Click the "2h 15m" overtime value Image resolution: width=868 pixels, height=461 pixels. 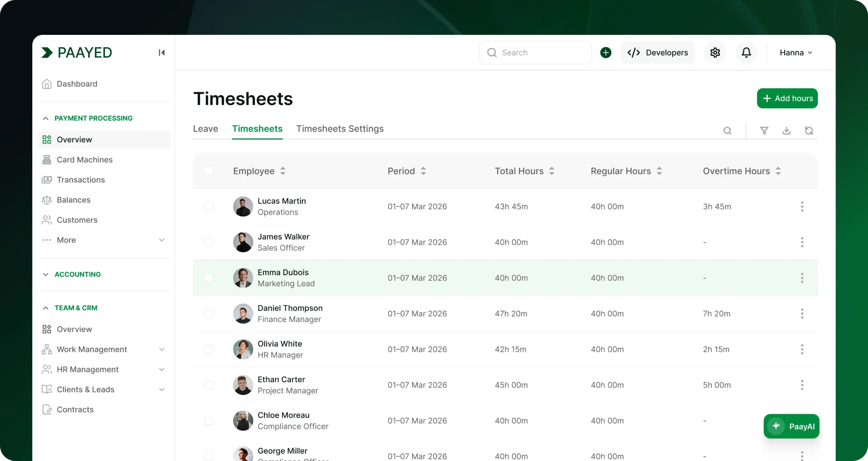point(716,349)
